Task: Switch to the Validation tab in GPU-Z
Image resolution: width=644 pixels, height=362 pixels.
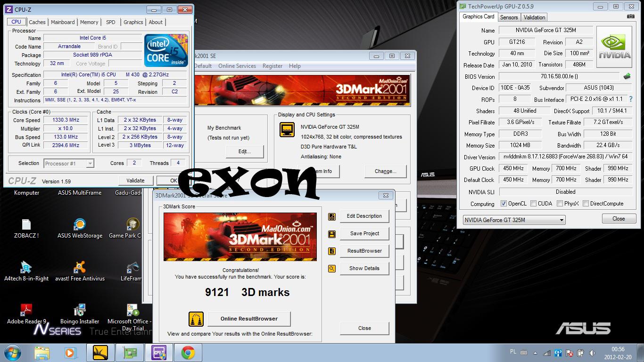Action: coord(534,17)
